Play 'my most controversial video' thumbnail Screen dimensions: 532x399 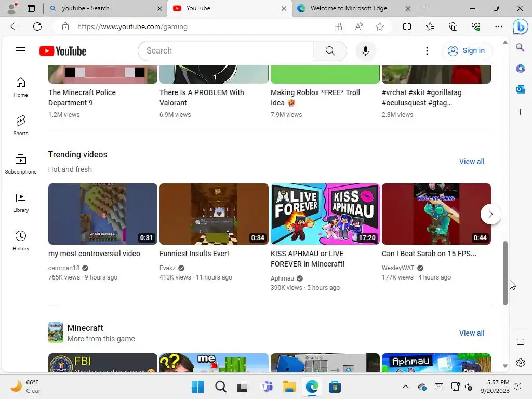[x=103, y=214]
